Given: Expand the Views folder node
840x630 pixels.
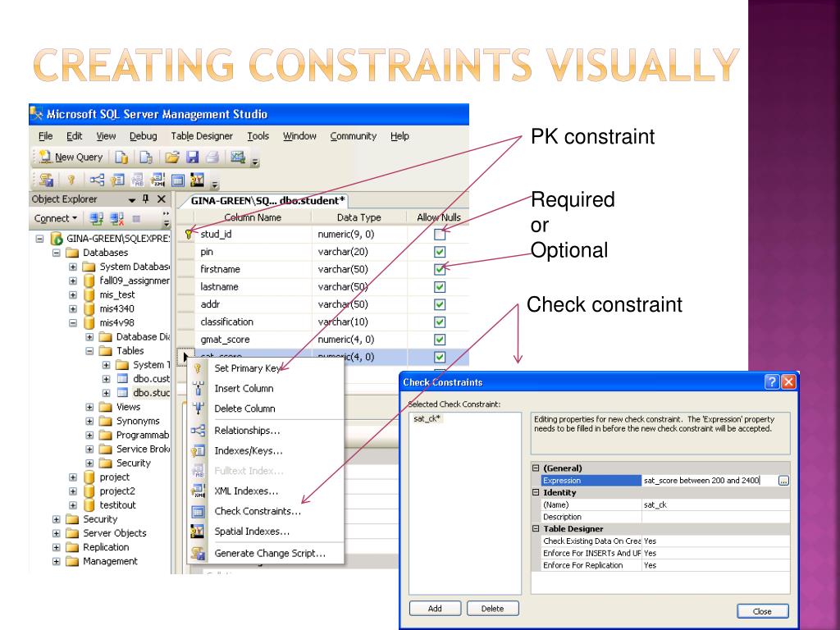Looking at the screenshot, I should point(89,407).
